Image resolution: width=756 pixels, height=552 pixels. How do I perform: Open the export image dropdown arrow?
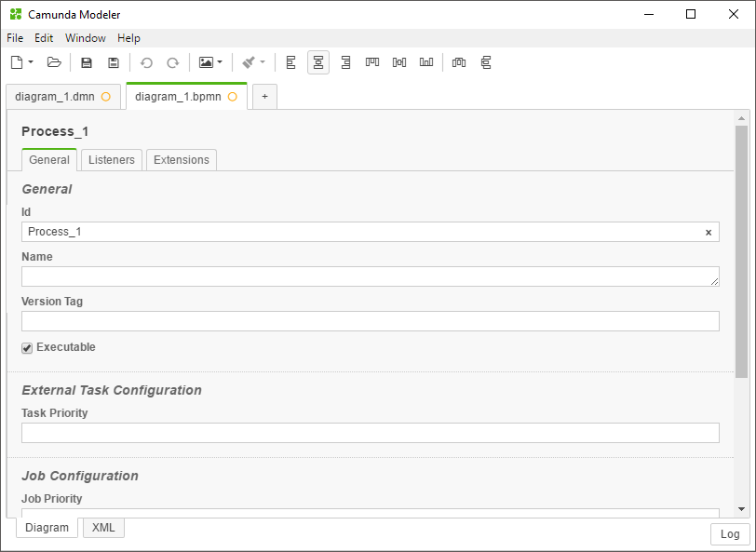220,62
